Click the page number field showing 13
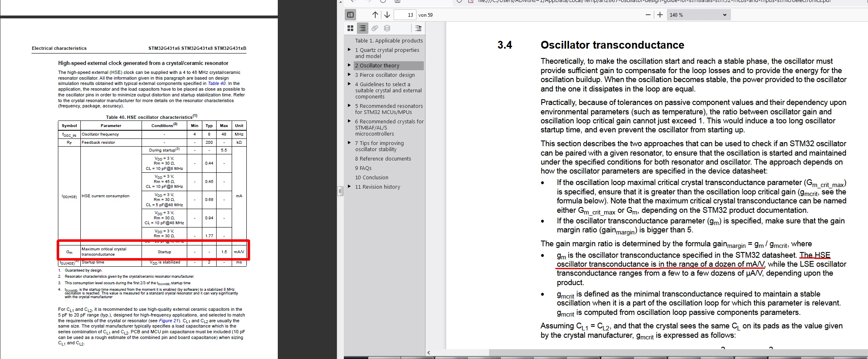868x359 pixels. (x=405, y=15)
